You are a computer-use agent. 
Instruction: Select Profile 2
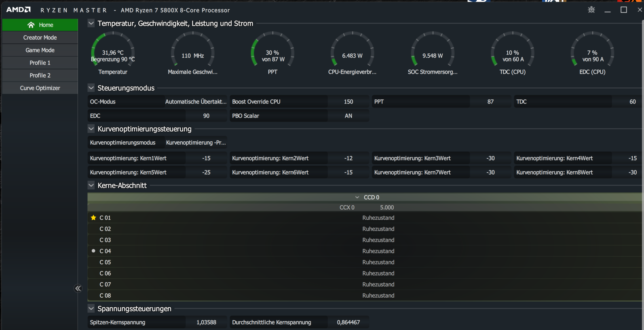coord(40,75)
